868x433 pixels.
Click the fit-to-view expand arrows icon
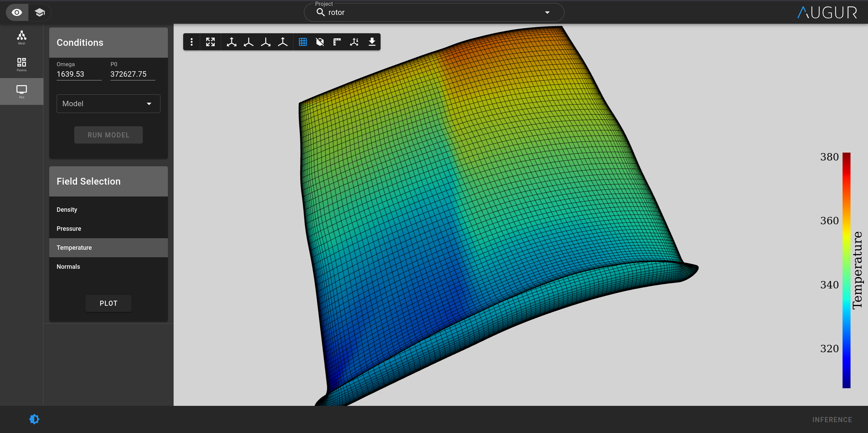click(210, 42)
